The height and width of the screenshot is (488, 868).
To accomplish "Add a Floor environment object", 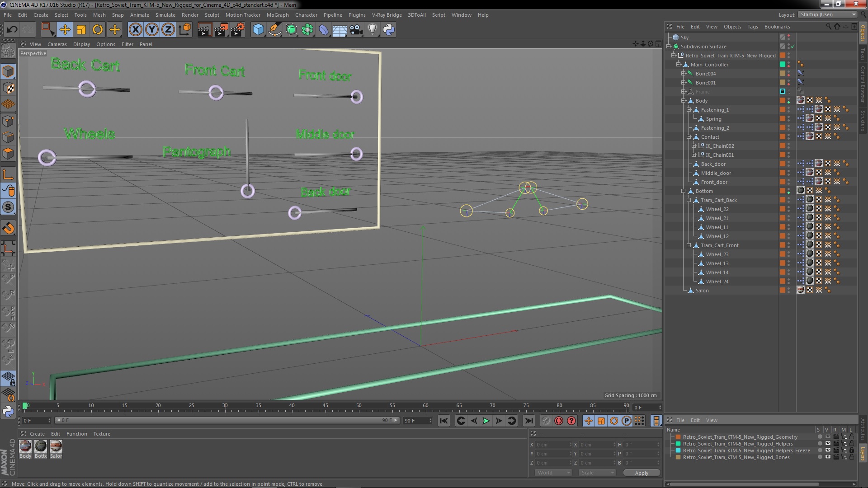I will click(340, 30).
